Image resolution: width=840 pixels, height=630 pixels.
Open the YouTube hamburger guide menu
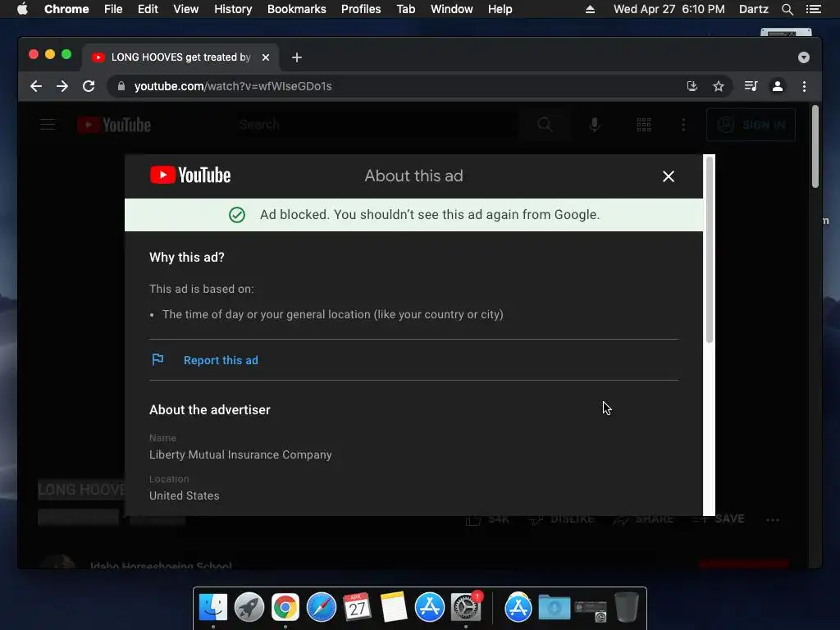coord(48,125)
